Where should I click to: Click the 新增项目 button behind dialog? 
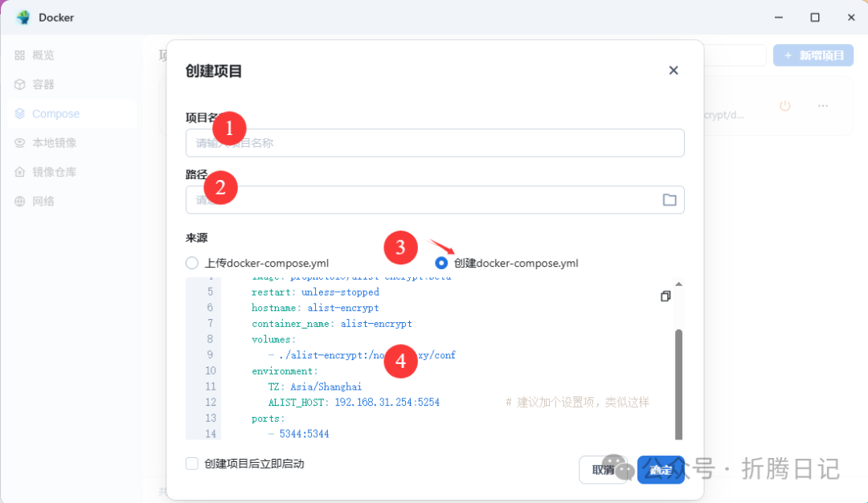coord(813,55)
